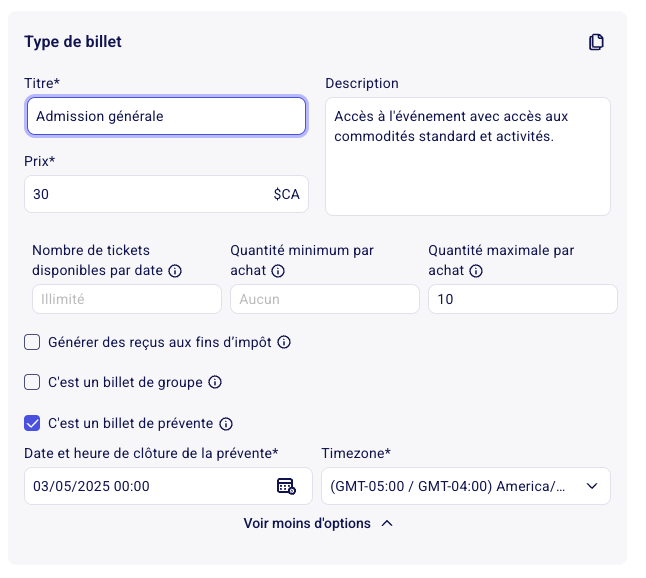
Task: Show info about group ticket option
Action: tap(215, 382)
